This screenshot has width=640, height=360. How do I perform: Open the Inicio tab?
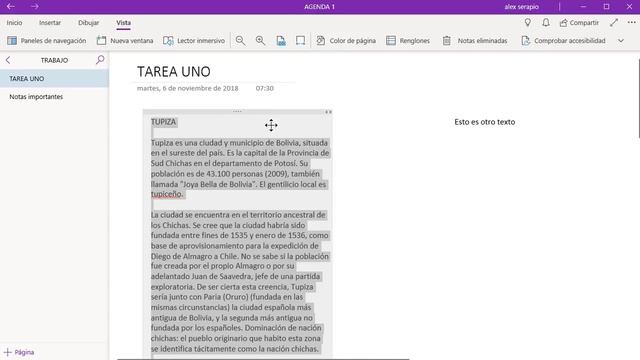pos(14,23)
